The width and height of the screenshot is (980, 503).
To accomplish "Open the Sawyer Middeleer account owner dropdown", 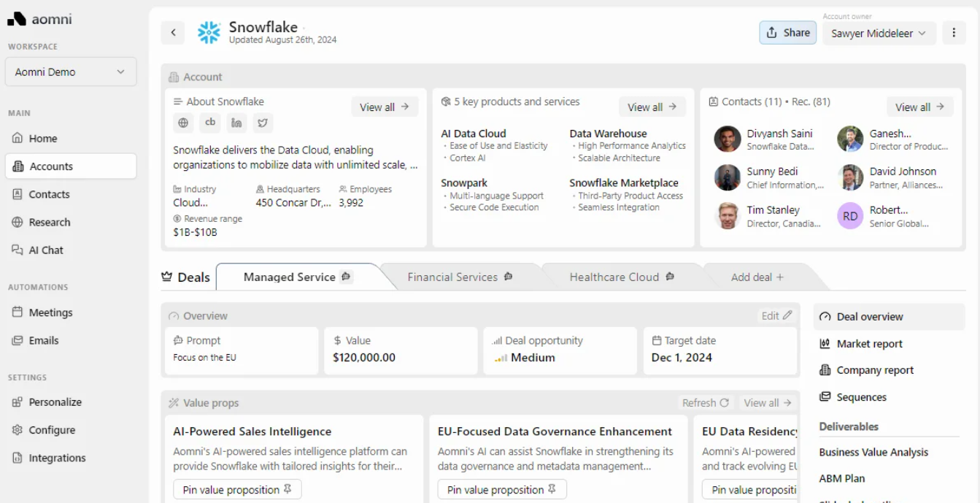I will pyautogui.click(x=879, y=33).
